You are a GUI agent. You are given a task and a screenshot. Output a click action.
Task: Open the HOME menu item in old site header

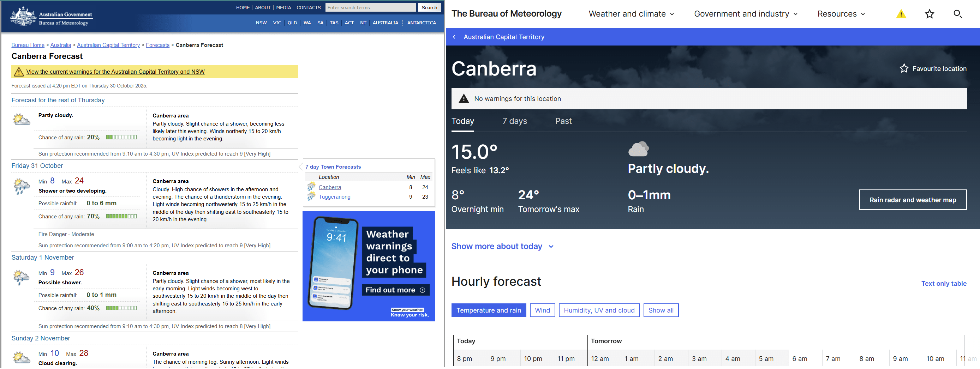(x=243, y=8)
